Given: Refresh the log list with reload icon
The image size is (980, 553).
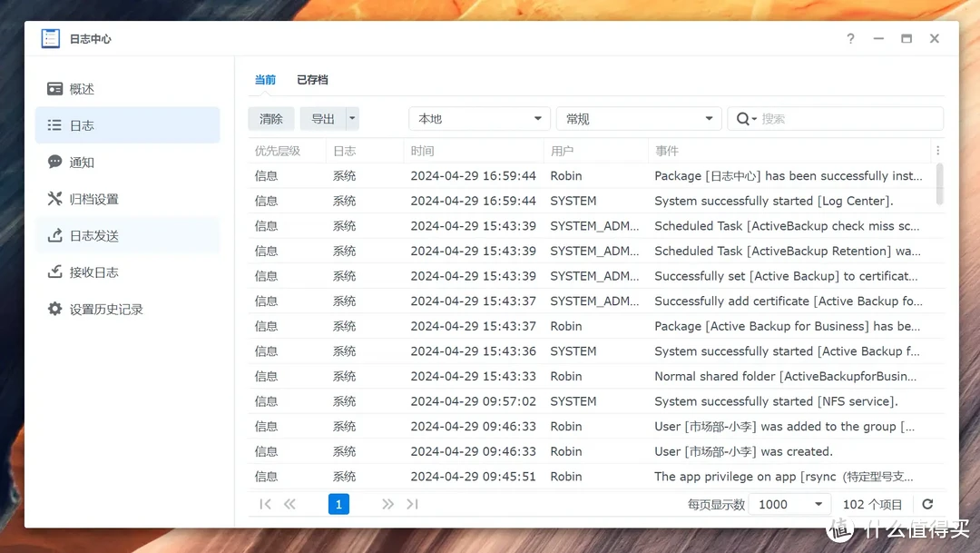Looking at the screenshot, I should click(927, 504).
